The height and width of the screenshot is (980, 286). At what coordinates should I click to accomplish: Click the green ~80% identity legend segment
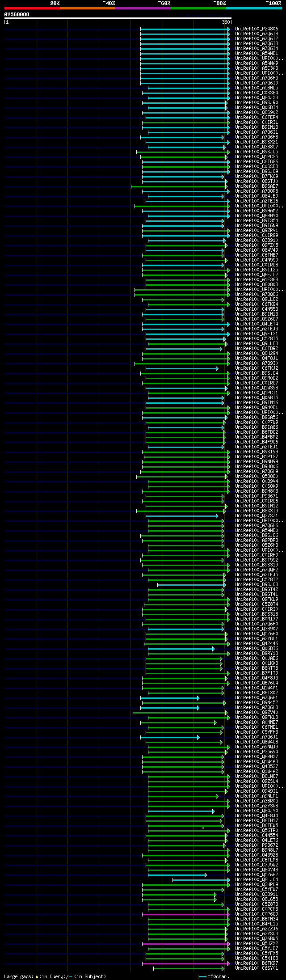click(198, 8)
